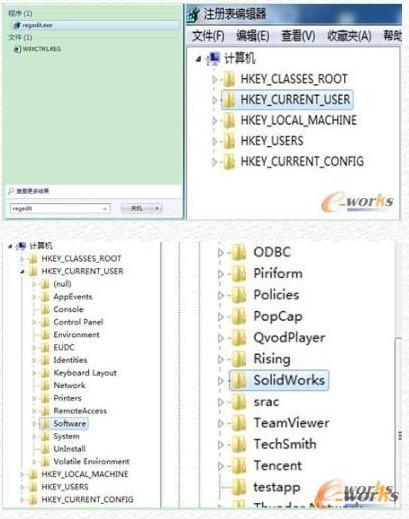Select the highlighted Software key

coord(70,423)
